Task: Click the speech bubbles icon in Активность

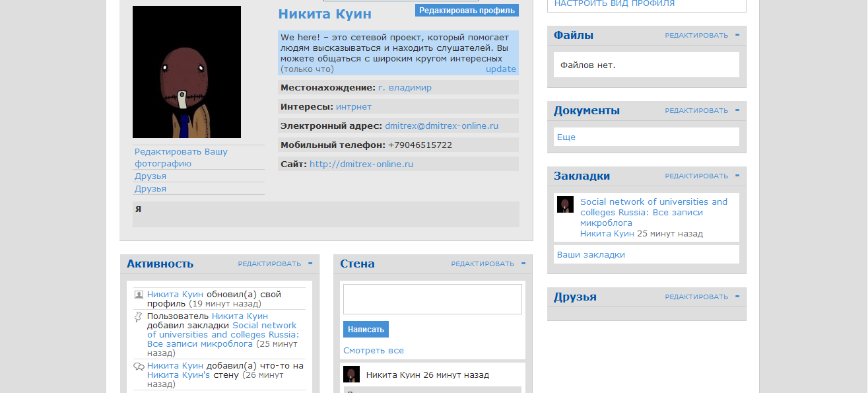Action: point(139,367)
